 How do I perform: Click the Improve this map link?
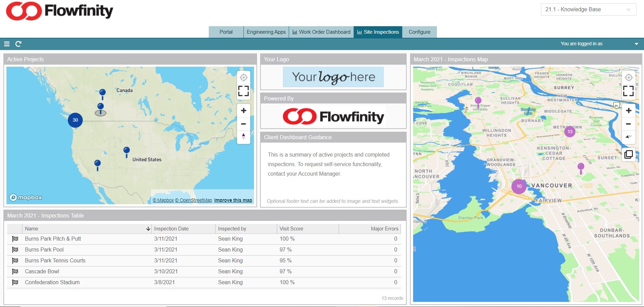coord(233,200)
